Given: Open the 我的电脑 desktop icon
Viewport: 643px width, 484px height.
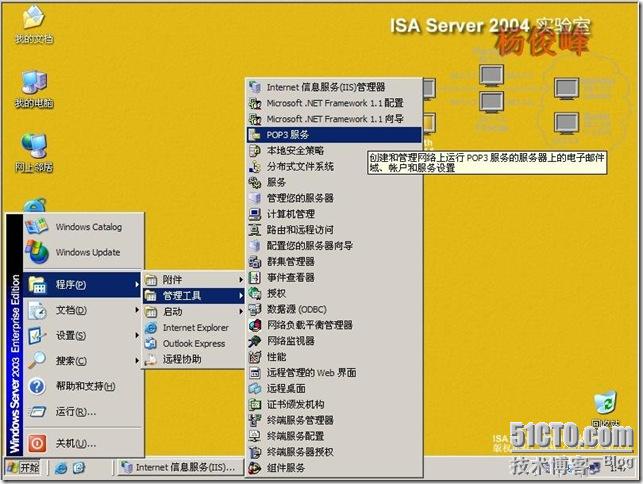Looking at the screenshot, I should pyautogui.click(x=34, y=89).
